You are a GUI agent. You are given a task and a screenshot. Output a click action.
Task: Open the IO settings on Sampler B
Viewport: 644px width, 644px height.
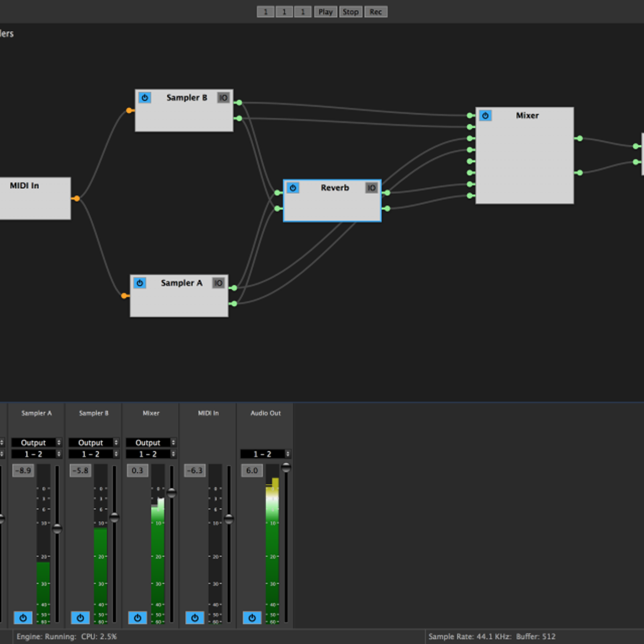[x=223, y=98]
